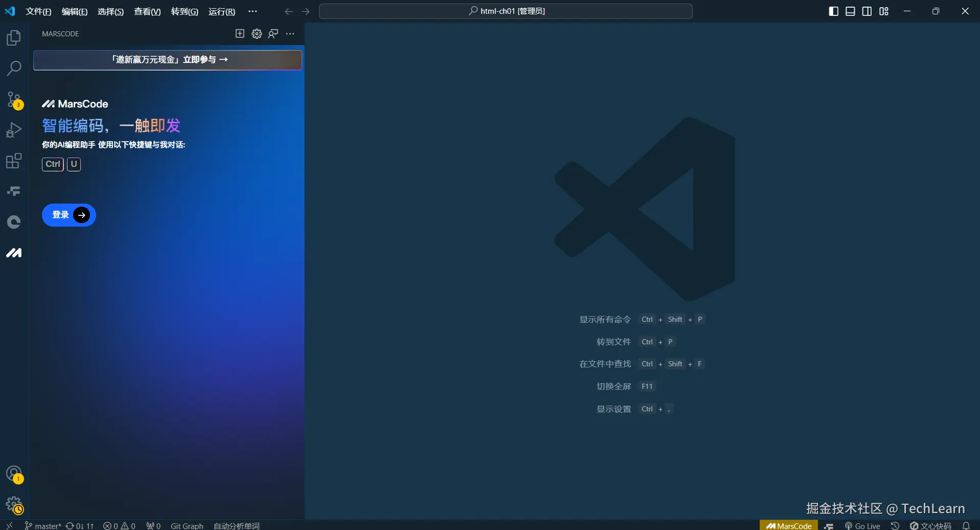Open Git Graph from status bar

(x=187, y=525)
